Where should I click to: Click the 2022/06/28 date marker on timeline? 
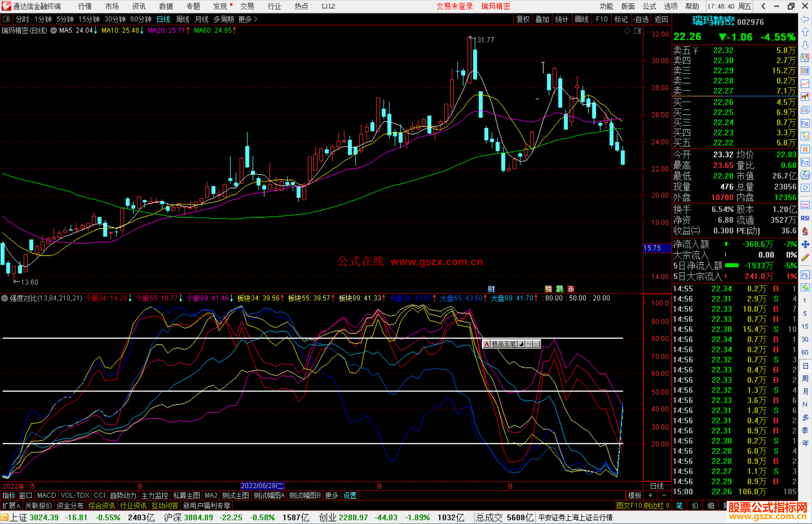262,486
